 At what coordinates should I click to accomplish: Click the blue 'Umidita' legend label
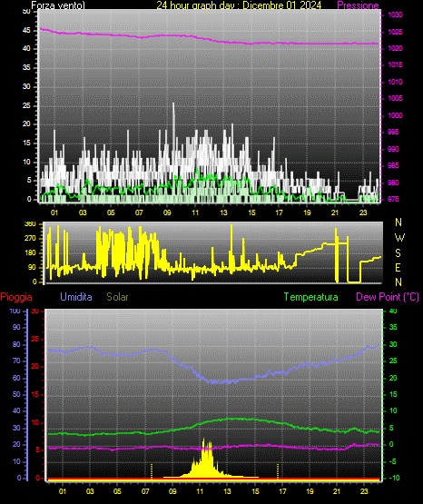coord(76,297)
